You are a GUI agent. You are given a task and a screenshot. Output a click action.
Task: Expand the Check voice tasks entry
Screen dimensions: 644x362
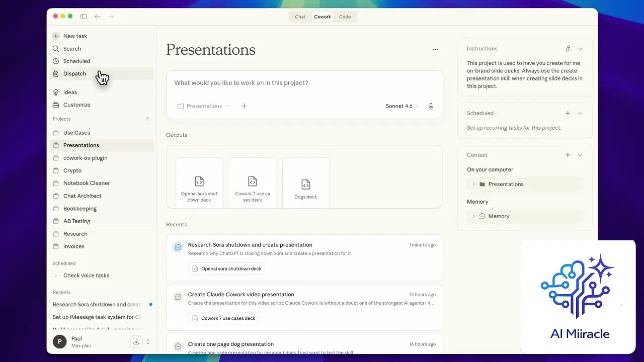pos(56,276)
